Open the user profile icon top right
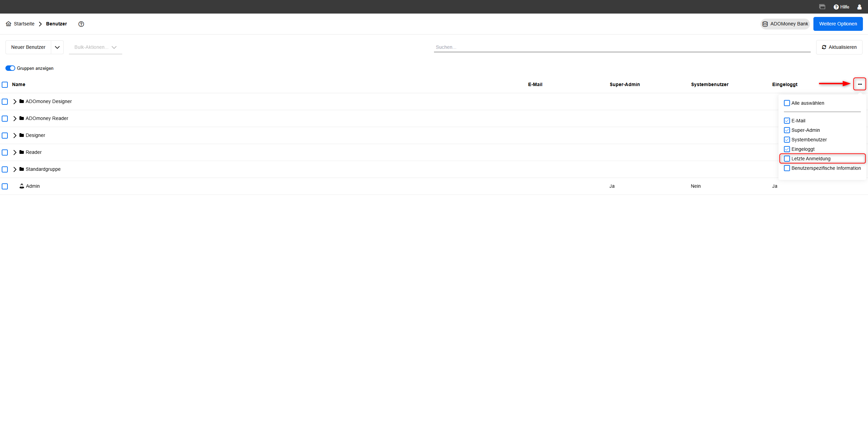This screenshot has height=447, width=868. (859, 7)
